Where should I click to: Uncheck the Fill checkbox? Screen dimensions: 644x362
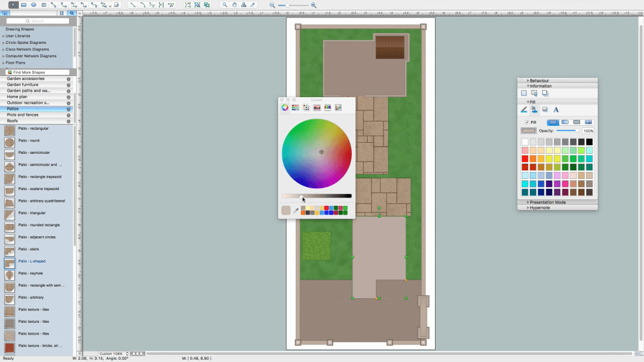[x=527, y=122]
